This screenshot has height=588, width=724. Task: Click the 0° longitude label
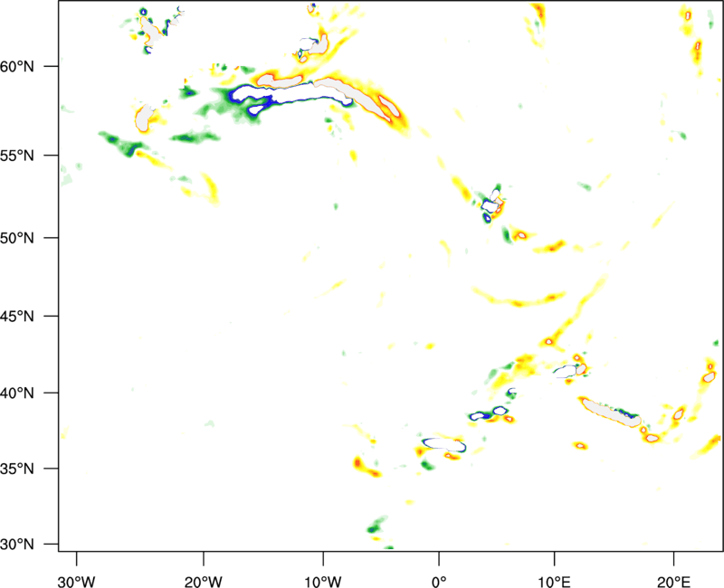(439, 582)
